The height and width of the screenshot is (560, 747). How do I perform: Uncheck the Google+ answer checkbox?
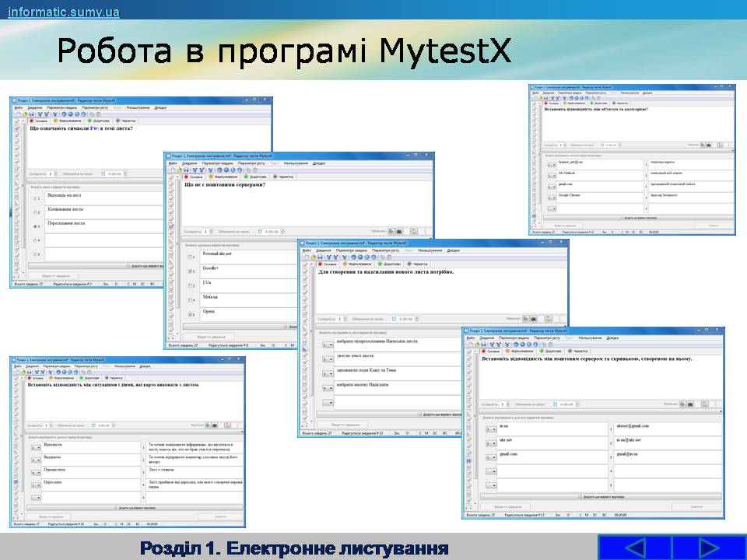click(x=191, y=271)
